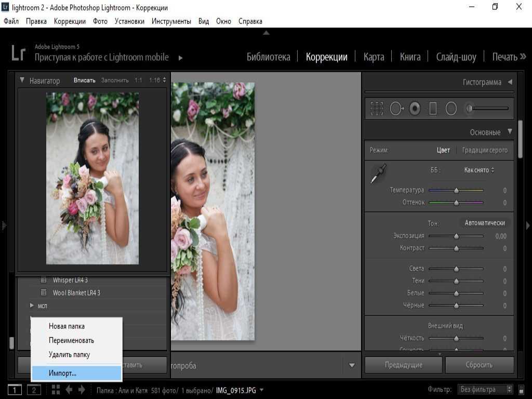This screenshot has width=532, height=399.
Task: Open the Файл menu
Action: [x=11, y=21]
